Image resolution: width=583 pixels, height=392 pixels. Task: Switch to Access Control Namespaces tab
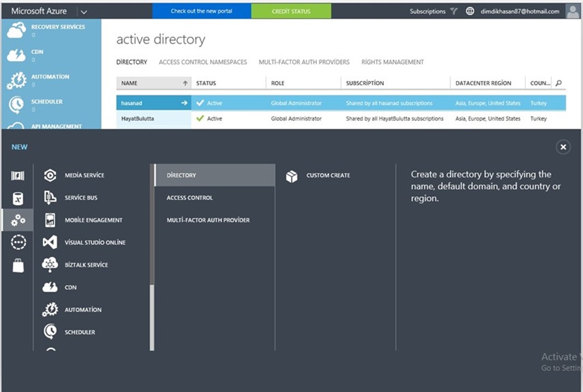pyautogui.click(x=203, y=62)
